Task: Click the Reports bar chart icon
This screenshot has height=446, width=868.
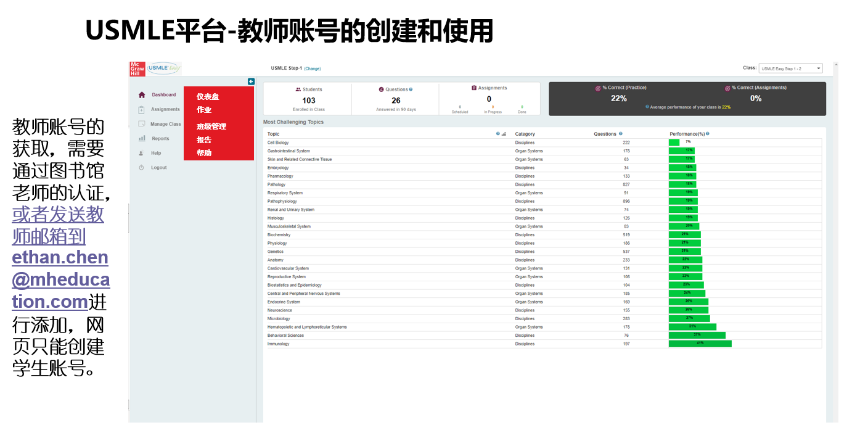Action: (142, 139)
